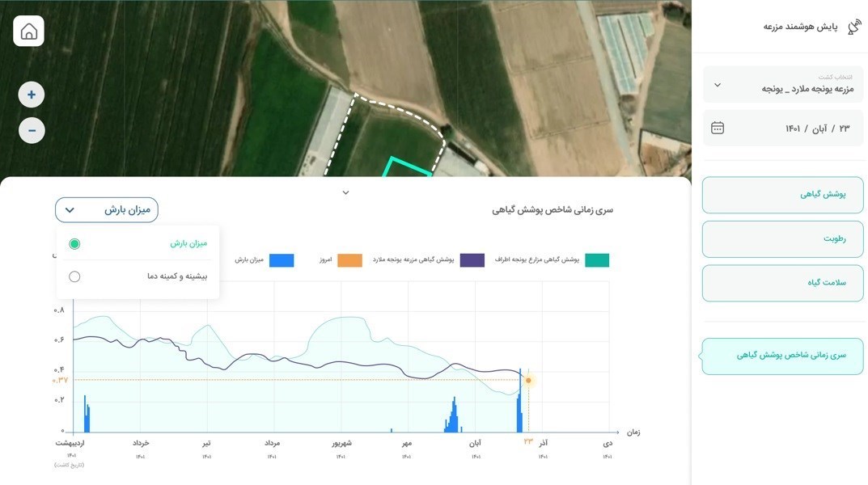Open the calendar date picker icon
The height and width of the screenshot is (485, 868).
pyautogui.click(x=718, y=129)
